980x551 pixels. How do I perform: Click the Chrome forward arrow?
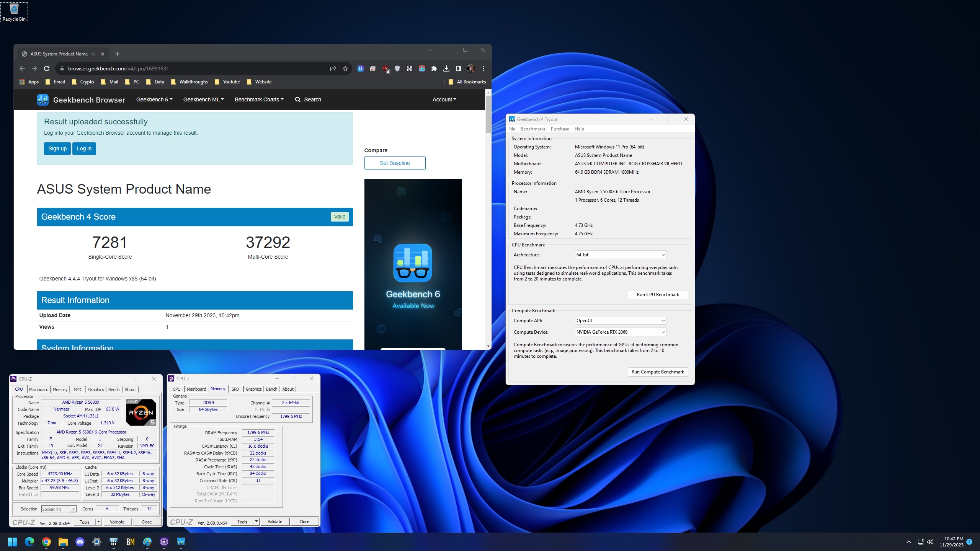point(34,68)
